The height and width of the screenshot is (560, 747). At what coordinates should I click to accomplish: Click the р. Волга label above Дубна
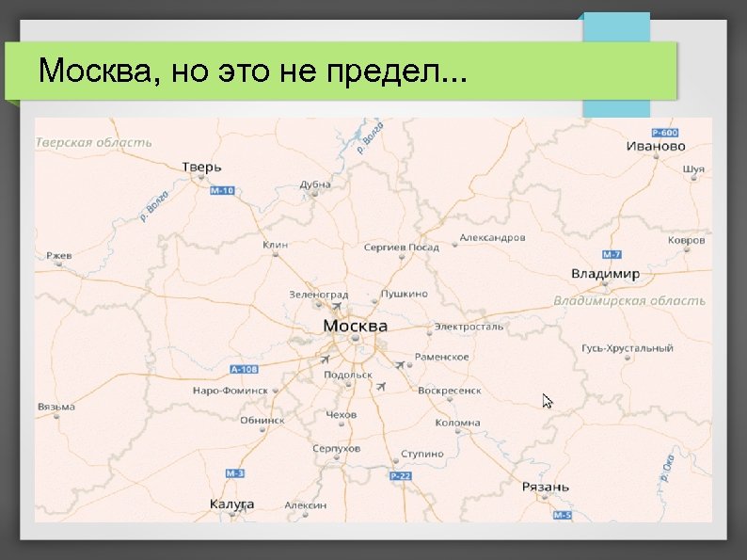pyautogui.click(x=370, y=137)
